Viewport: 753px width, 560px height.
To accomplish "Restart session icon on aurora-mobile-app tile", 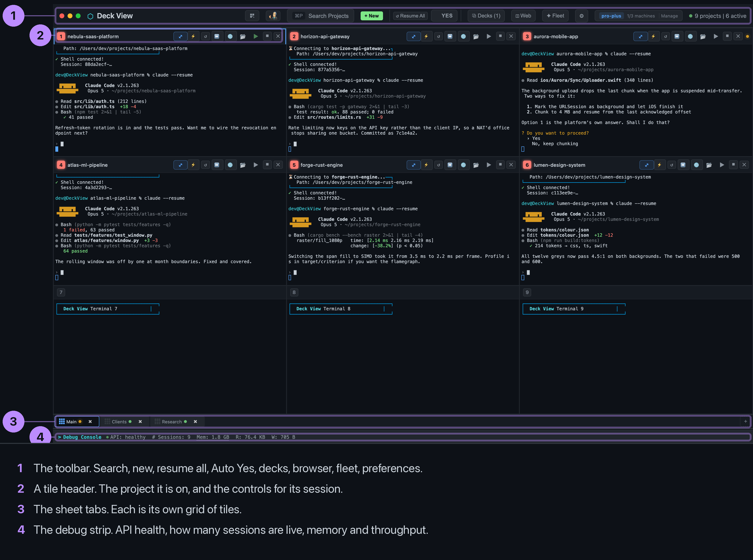I will [x=665, y=36].
